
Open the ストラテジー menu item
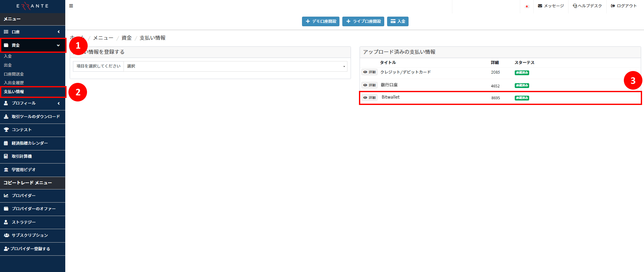point(33,222)
